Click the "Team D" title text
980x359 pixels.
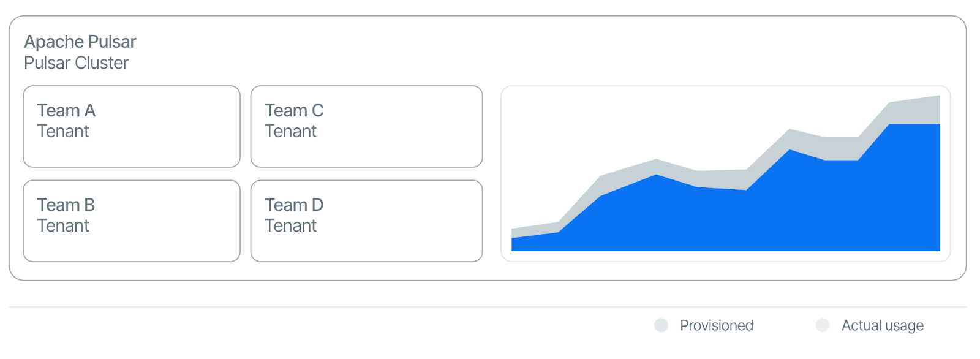tap(294, 205)
